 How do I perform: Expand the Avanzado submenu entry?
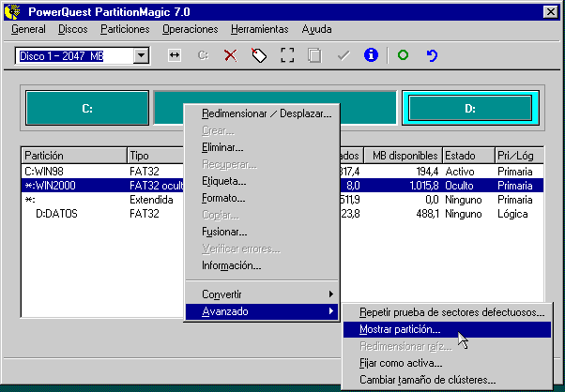click(x=262, y=311)
